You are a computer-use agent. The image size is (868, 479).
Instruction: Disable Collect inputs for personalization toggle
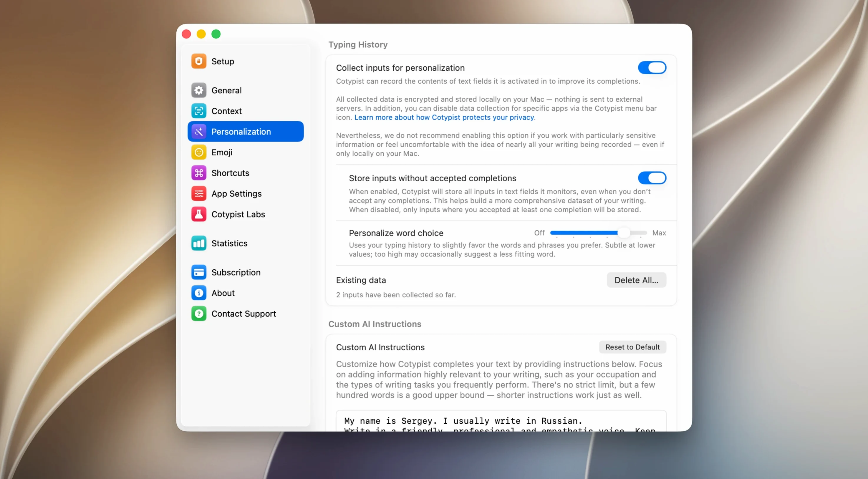[652, 68]
